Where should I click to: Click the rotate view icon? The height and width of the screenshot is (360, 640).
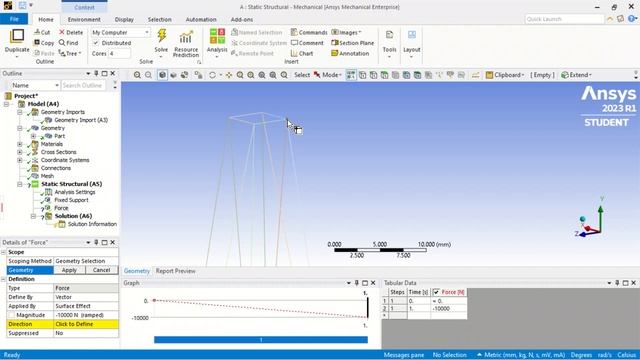tap(212, 75)
